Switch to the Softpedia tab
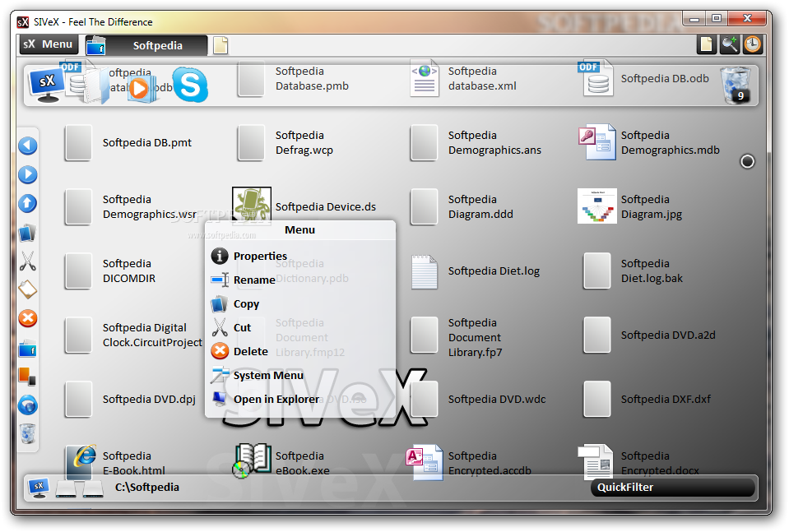The height and width of the screenshot is (532, 789). pyautogui.click(x=146, y=45)
